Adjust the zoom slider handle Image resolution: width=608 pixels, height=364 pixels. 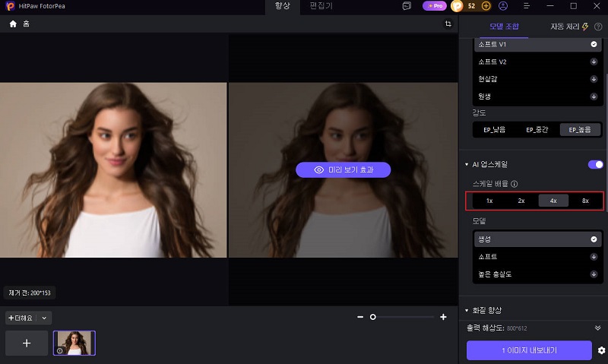(x=373, y=317)
